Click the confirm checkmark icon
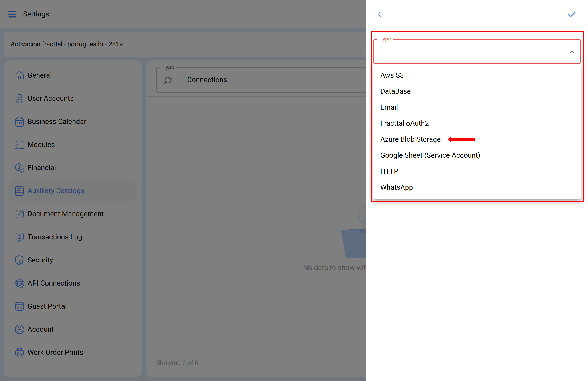This screenshot has width=588, height=381. pyautogui.click(x=572, y=14)
